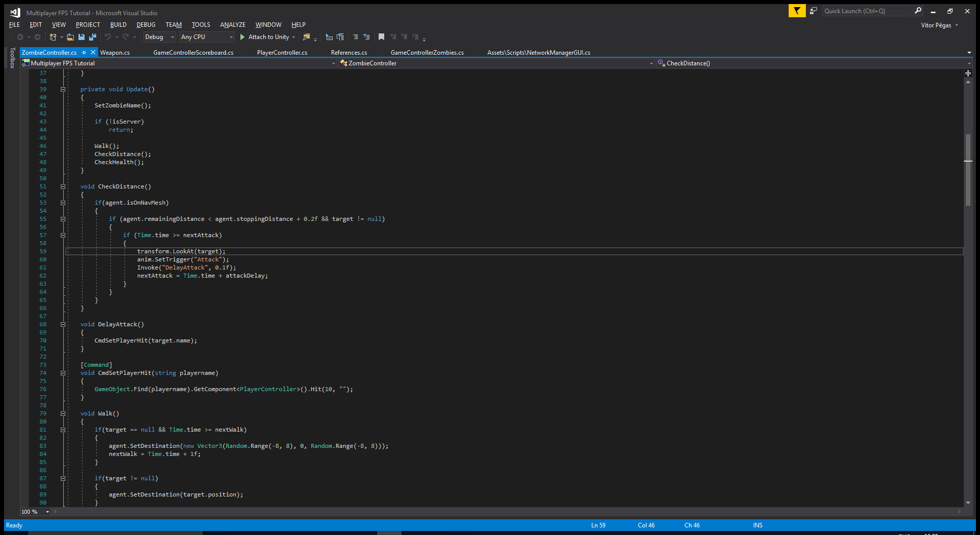
Task: Collapse the Update() method at line 39
Action: pyautogui.click(x=62, y=89)
